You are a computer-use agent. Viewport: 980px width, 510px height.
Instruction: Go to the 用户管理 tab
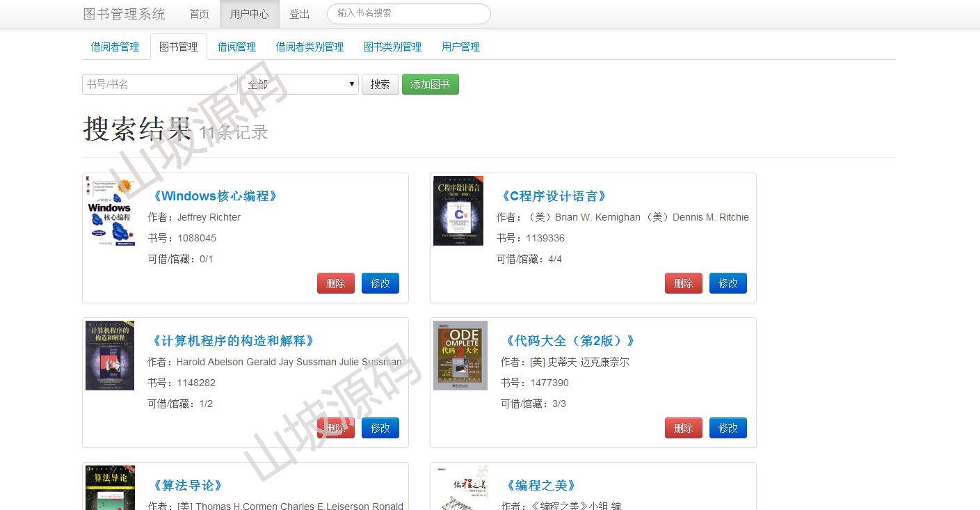point(460,47)
